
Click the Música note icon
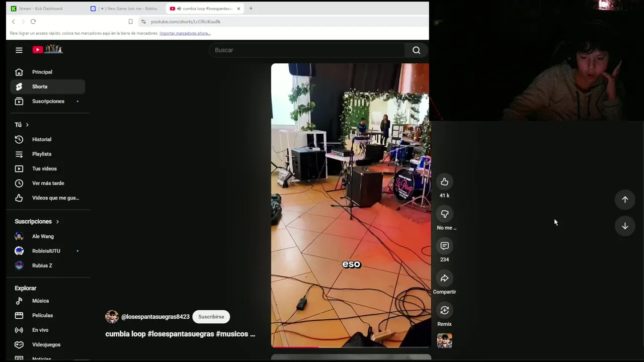point(19,301)
